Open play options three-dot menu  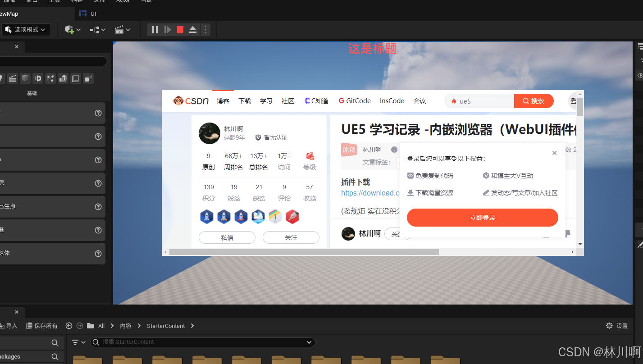205,30
